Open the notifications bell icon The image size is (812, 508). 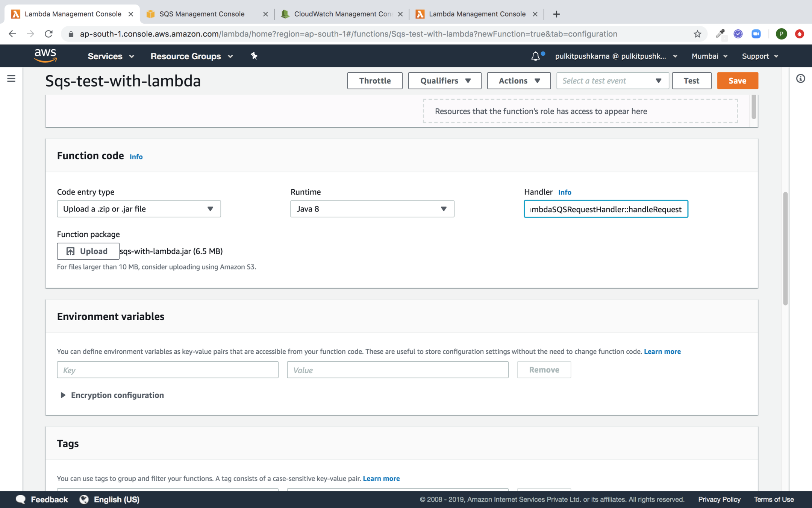535,56
